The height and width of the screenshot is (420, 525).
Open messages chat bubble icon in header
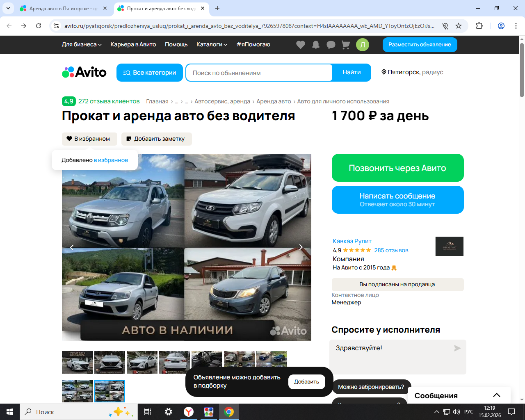click(x=331, y=45)
